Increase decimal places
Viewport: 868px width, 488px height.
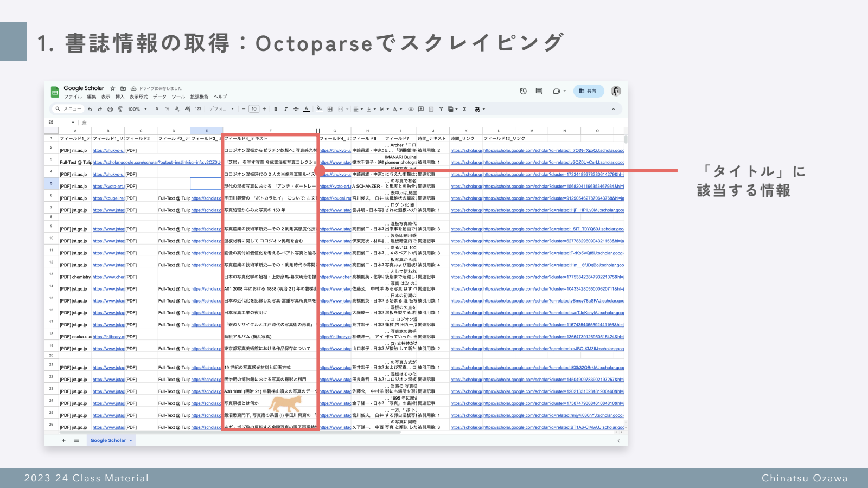(x=188, y=109)
